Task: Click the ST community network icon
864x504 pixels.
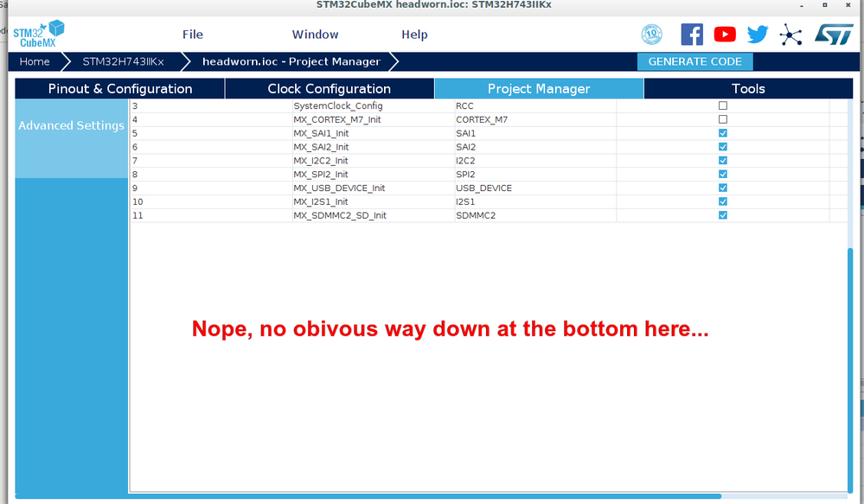Action: coord(790,35)
